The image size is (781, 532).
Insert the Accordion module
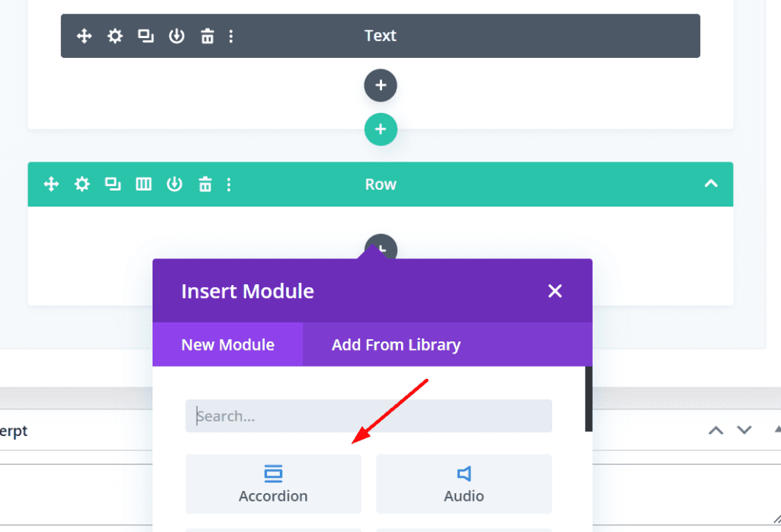(273, 484)
